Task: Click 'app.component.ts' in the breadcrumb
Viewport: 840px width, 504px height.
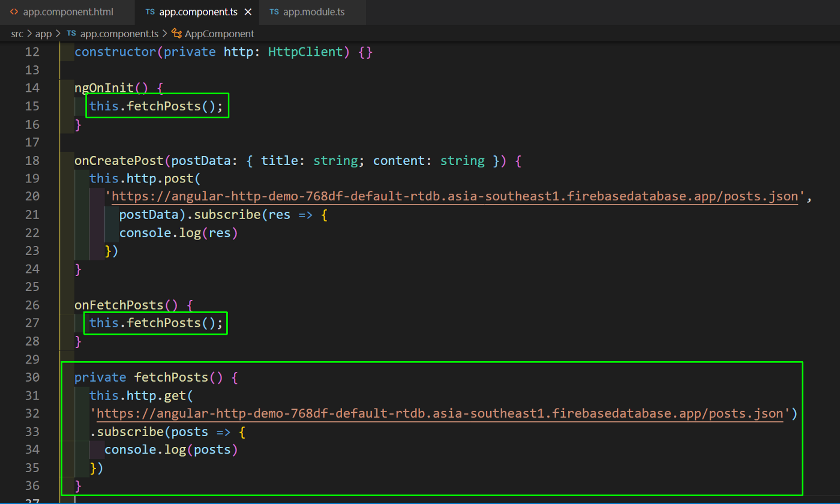Action: pyautogui.click(x=119, y=34)
